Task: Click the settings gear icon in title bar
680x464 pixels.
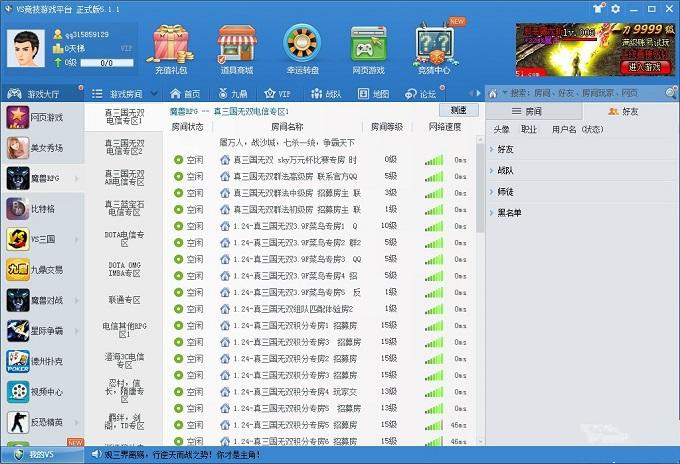Action: tap(615, 8)
